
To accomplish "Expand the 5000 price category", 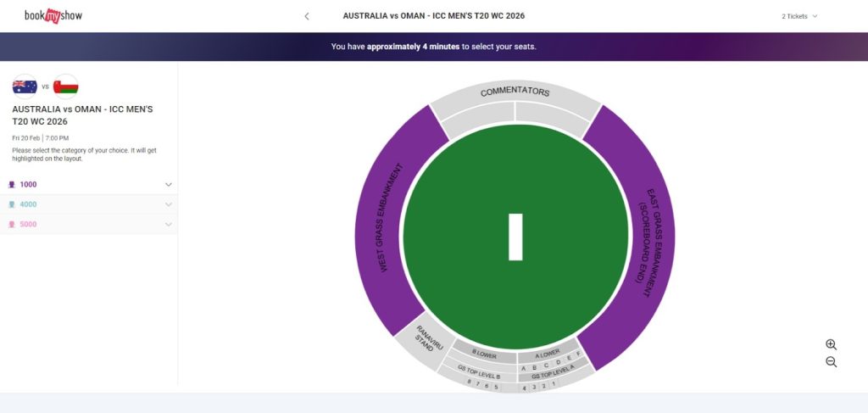I will click(169, 224).
